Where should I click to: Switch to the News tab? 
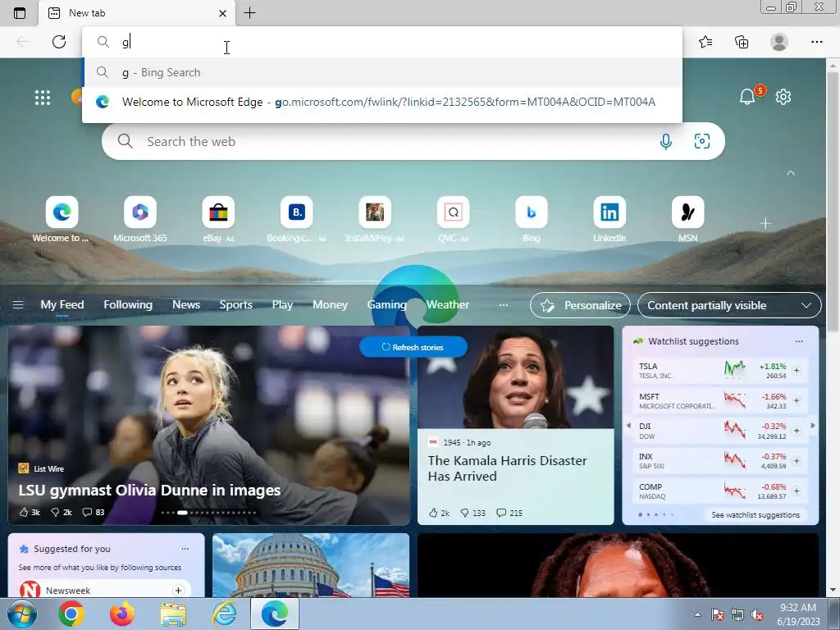tap(186, 305)
